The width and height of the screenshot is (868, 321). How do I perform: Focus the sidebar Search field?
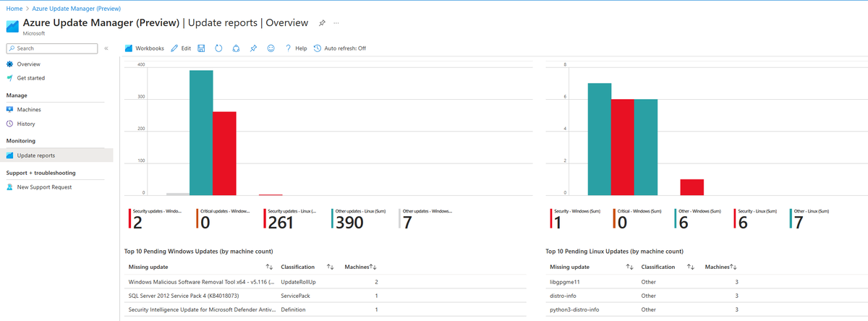pyautogui.click(x=52, y=48)
